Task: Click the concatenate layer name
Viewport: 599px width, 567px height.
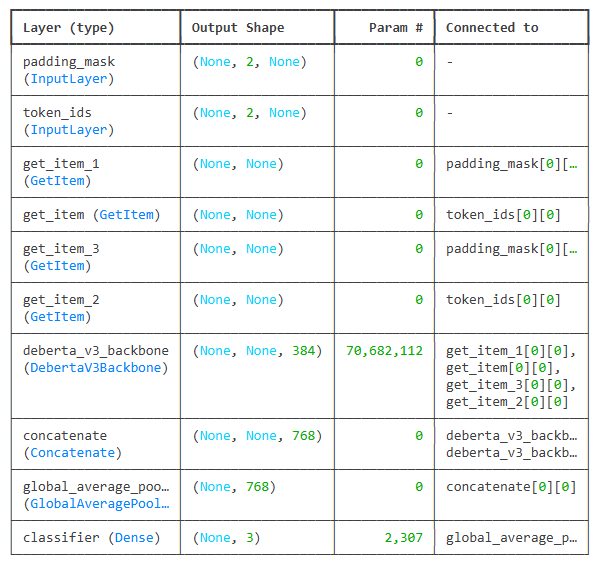Action: 65,436
